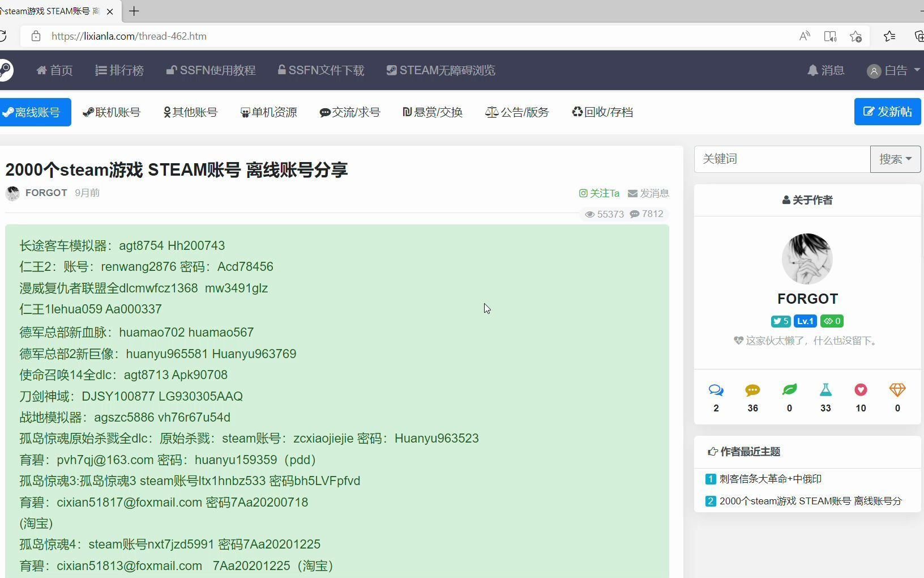The height and width of the screenshot is (578, 924).
Task: Click the 发新帖 new post button
Action: [887, 112]
